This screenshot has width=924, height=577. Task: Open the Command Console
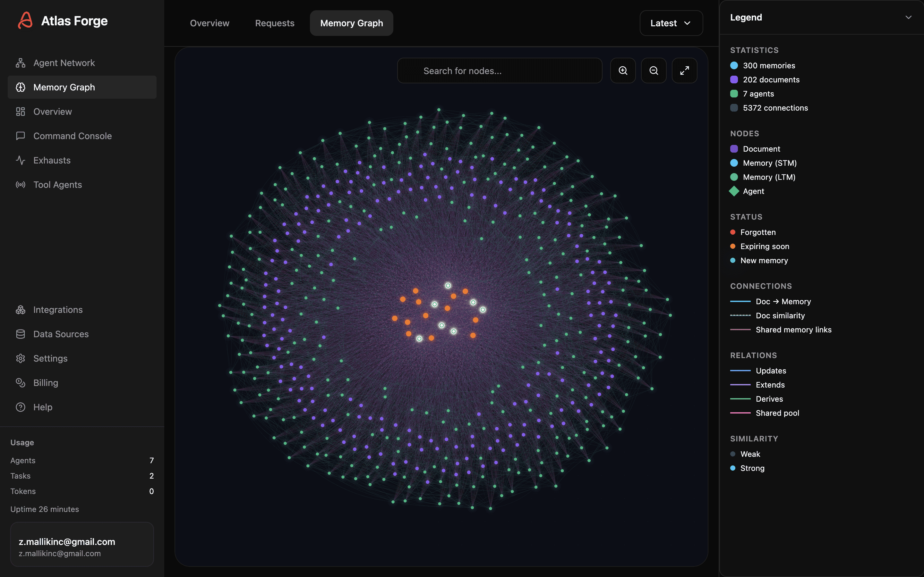pyautogui.click(x=72, y=136)
